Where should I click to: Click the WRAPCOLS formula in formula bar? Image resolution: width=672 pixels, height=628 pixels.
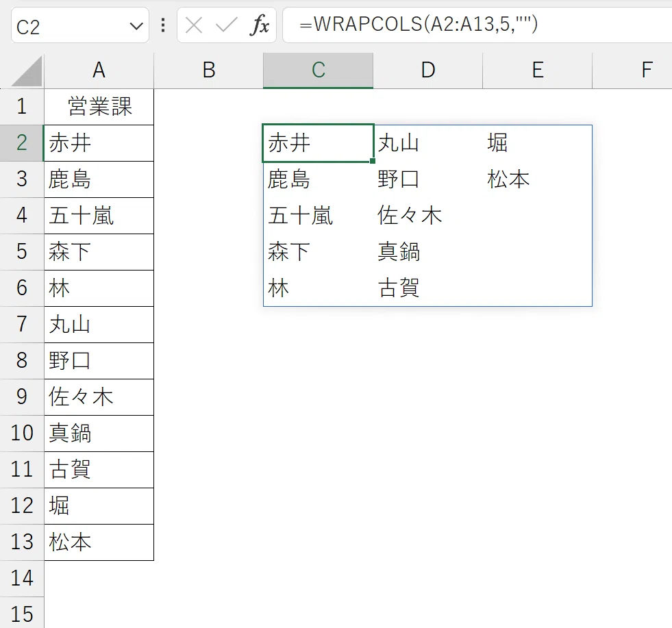coord(419,24)
